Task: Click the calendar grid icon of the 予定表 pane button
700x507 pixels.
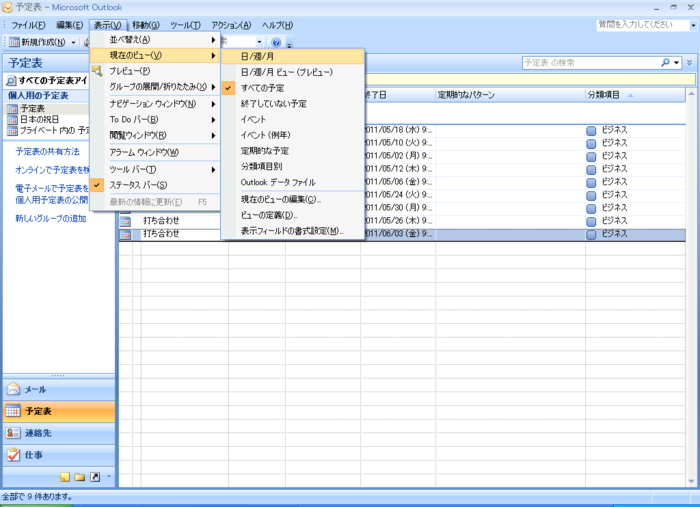Action: coord(13,411)
